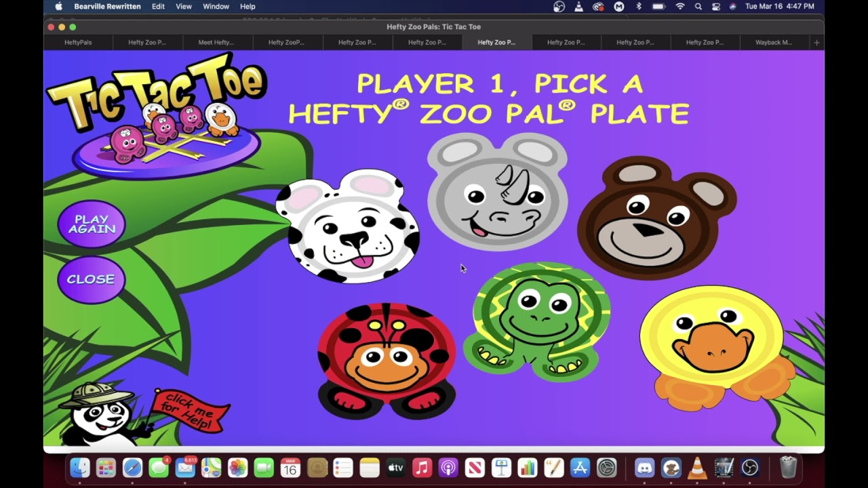This screenshot has height=488, width=868.
Task: Open Numbers from the Dock
Action: pyautogui.click(x=527, y=467)
